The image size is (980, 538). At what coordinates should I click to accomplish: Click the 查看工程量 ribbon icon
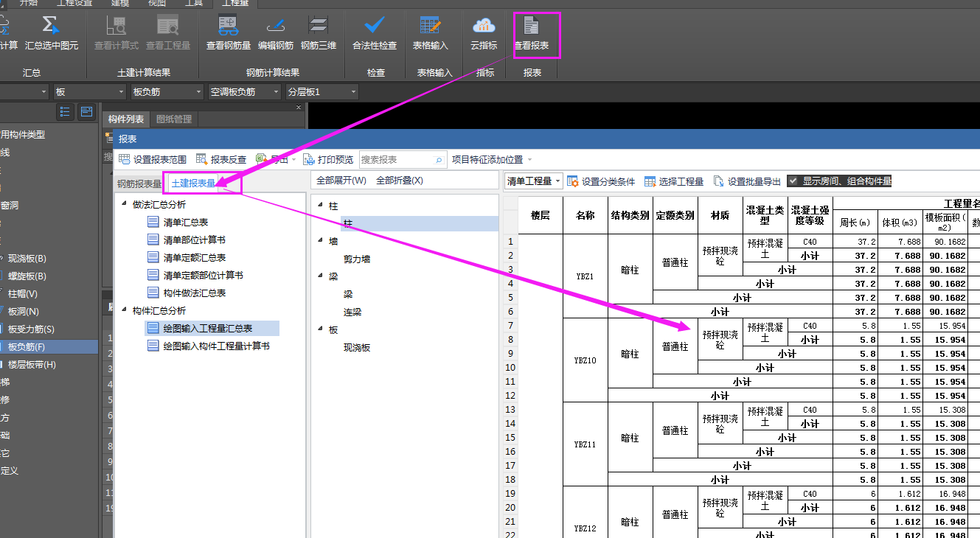pyautogui.click(x=168, y=24)
